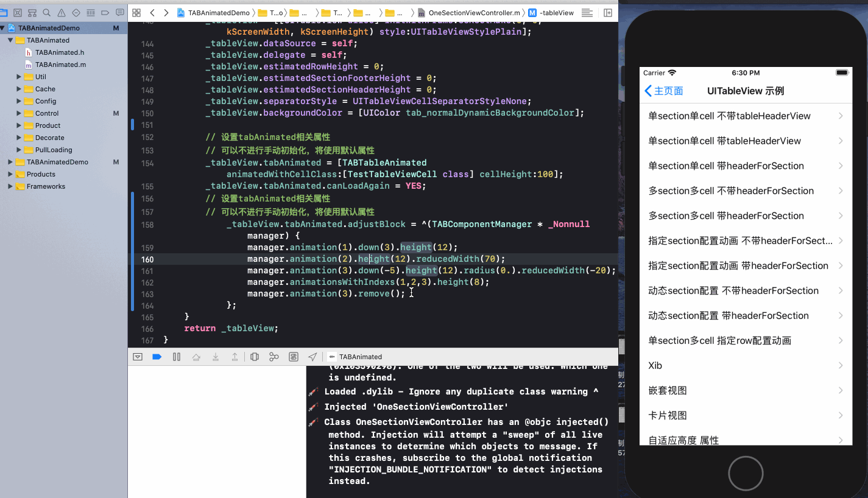Open 单section多cell 指定row配置动画 row
868x498 pixels.
tap(746, 340)
